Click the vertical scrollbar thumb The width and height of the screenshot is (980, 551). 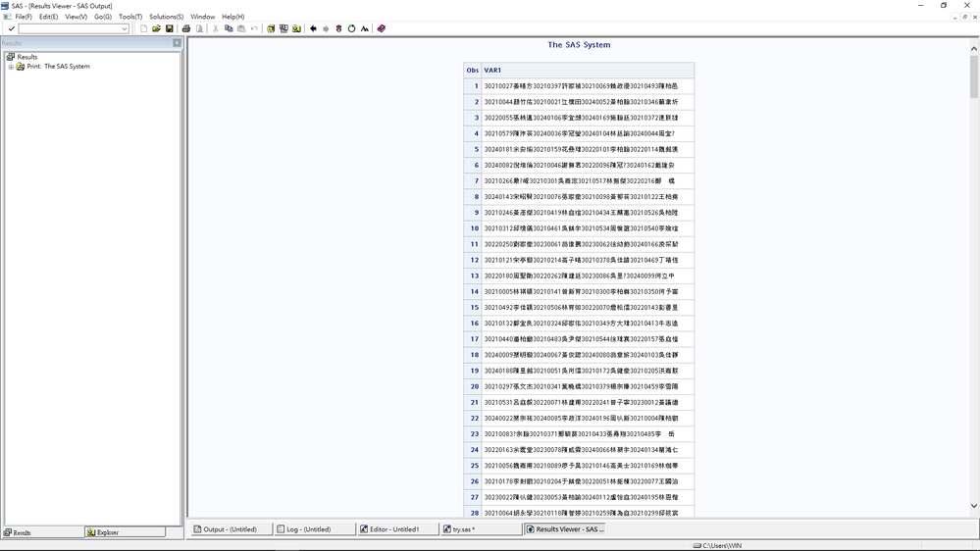(974, 76)
